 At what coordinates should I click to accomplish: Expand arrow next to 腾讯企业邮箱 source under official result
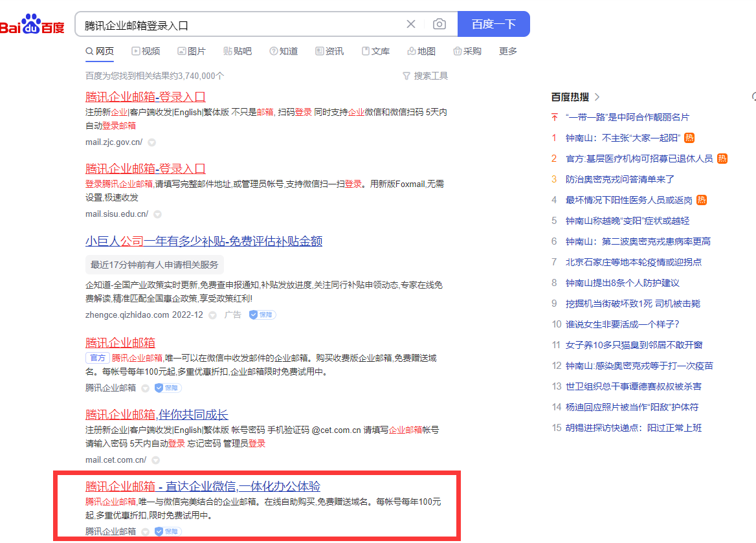[145, 389]
